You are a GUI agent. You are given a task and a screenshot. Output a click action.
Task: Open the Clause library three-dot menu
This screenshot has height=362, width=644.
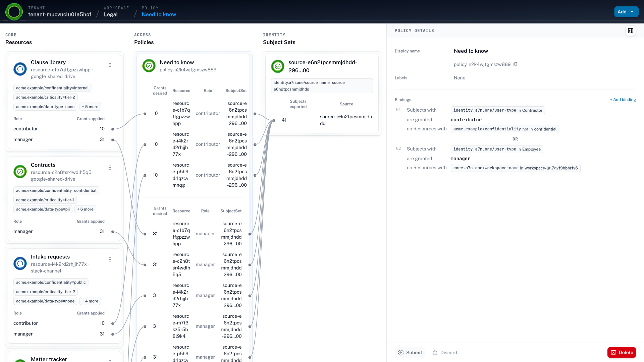click(110, 65)
